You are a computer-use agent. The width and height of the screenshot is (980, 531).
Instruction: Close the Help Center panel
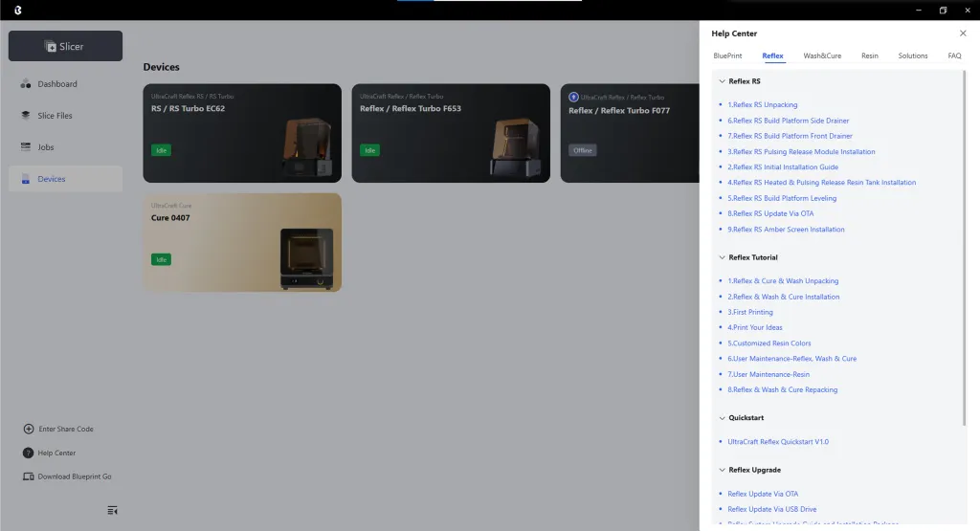tap(963, 33)
